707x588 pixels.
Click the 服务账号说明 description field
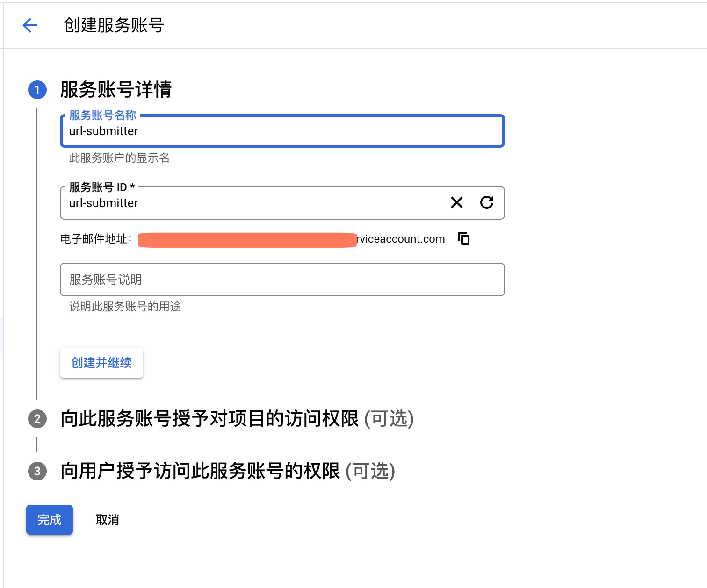[282, 280]
